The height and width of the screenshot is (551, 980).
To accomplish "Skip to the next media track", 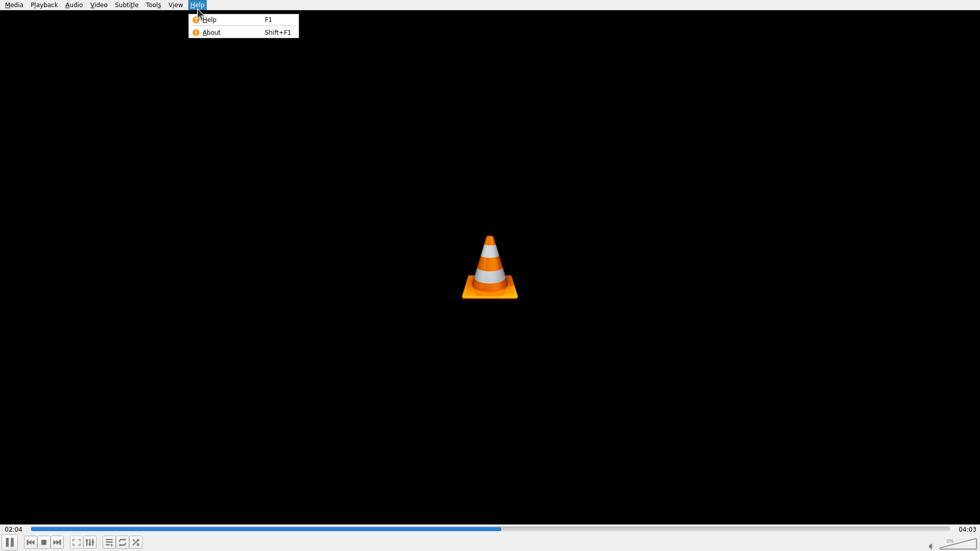I will click(x=57, y=542).
